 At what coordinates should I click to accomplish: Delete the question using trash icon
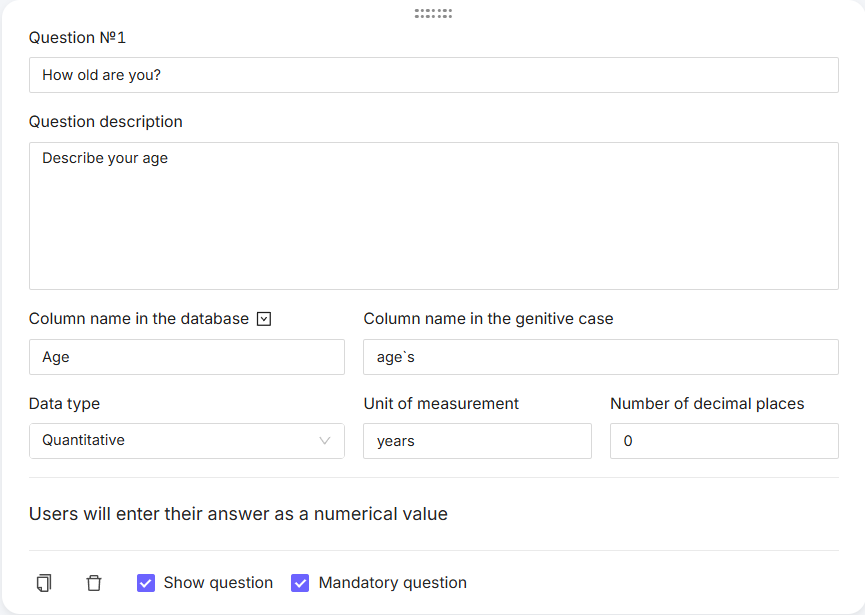click(x=94, y=583)
